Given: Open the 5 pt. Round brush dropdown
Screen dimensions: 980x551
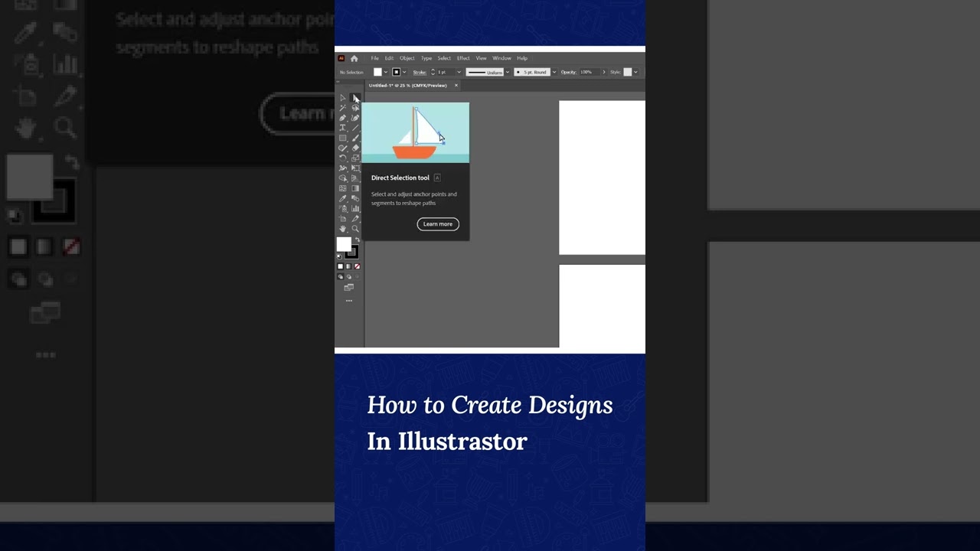Looking at the screenshot, I should point(554,72).
